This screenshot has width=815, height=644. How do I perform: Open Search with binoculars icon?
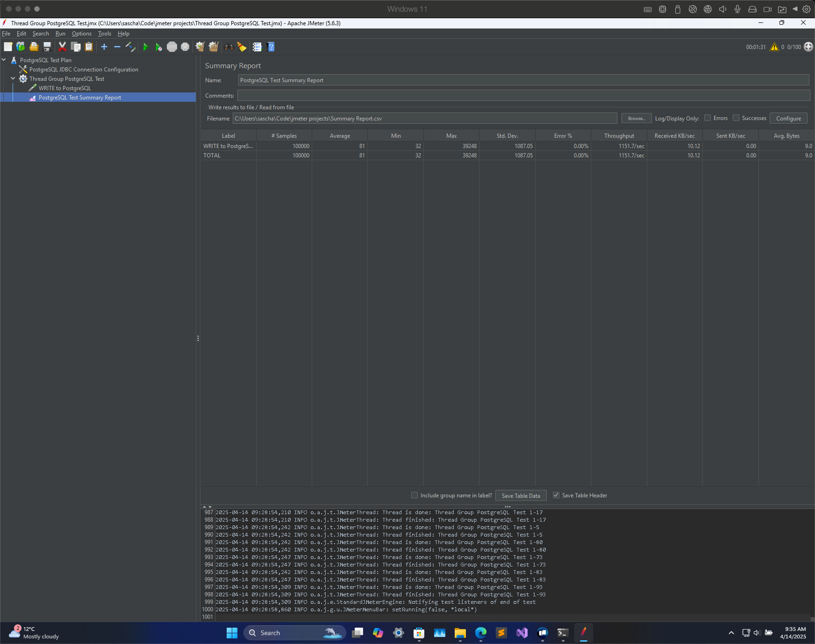click(x=229, y=47)
